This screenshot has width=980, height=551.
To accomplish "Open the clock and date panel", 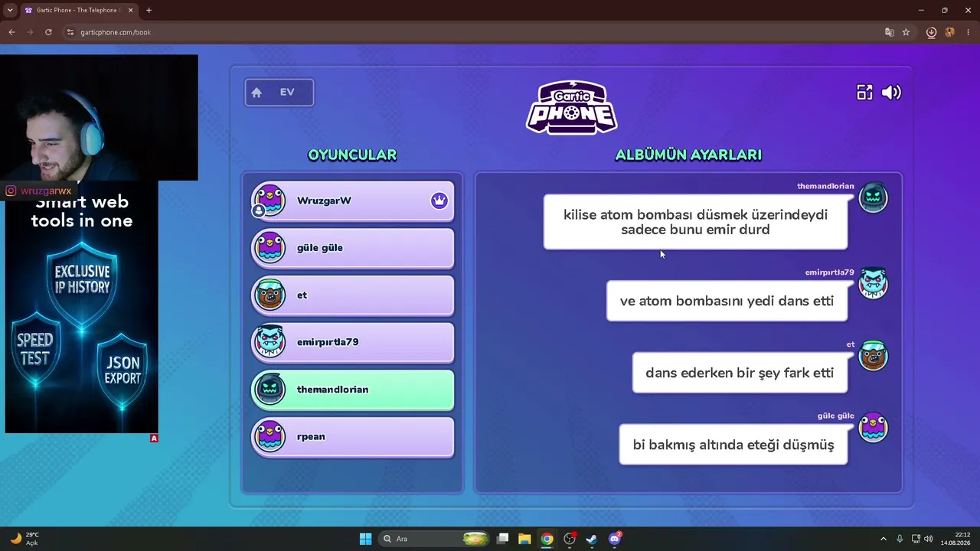I will coord(956,539).
